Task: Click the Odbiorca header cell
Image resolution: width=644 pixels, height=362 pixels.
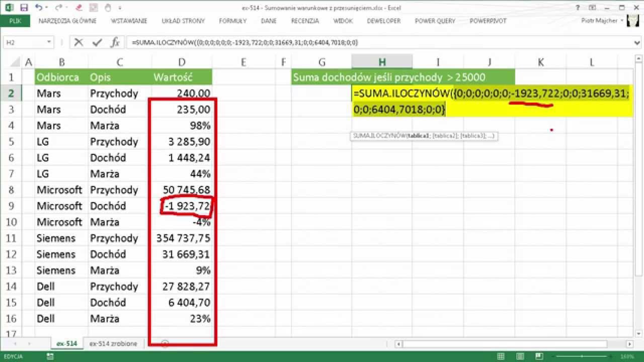Action: [61, 77]
